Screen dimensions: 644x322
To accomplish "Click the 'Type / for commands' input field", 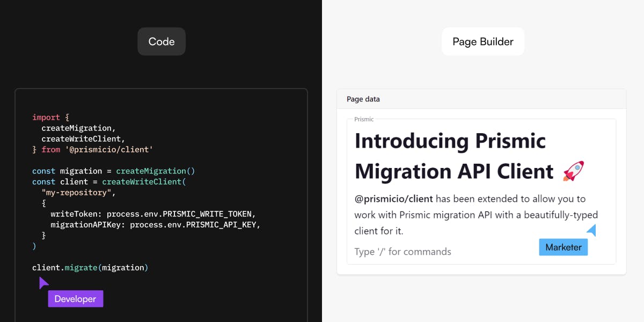I will coord(402,251).
